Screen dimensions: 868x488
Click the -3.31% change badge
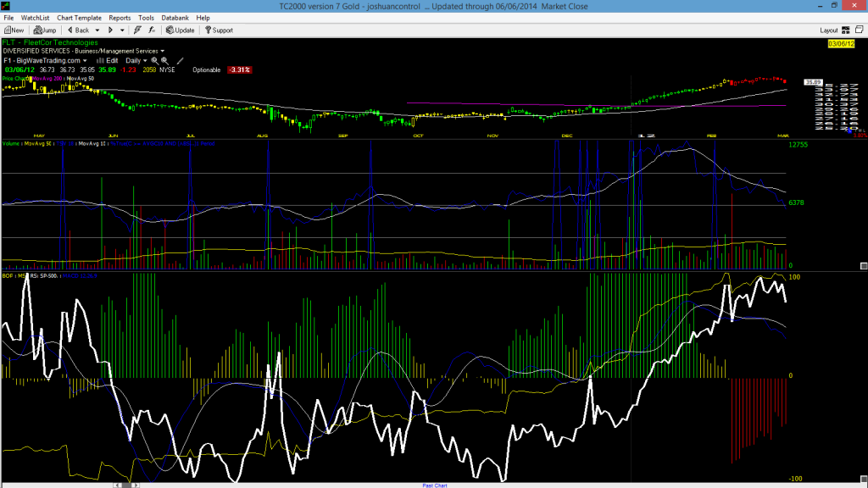[239, 69]
